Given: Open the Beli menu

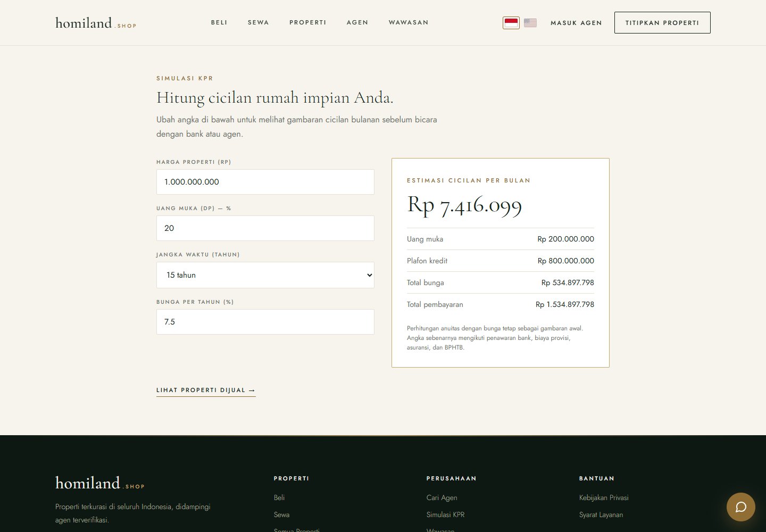Looking at the screenshot, I should point(219,22).
